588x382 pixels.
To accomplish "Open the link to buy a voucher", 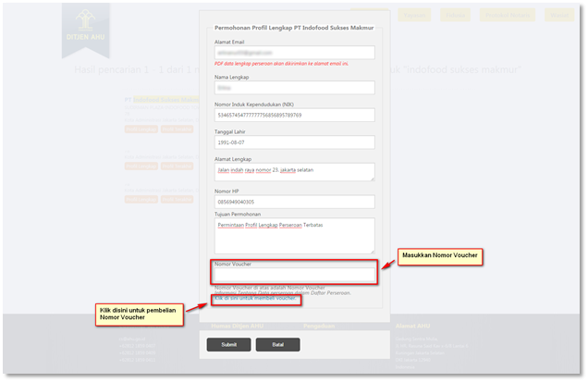I will 254,299.
